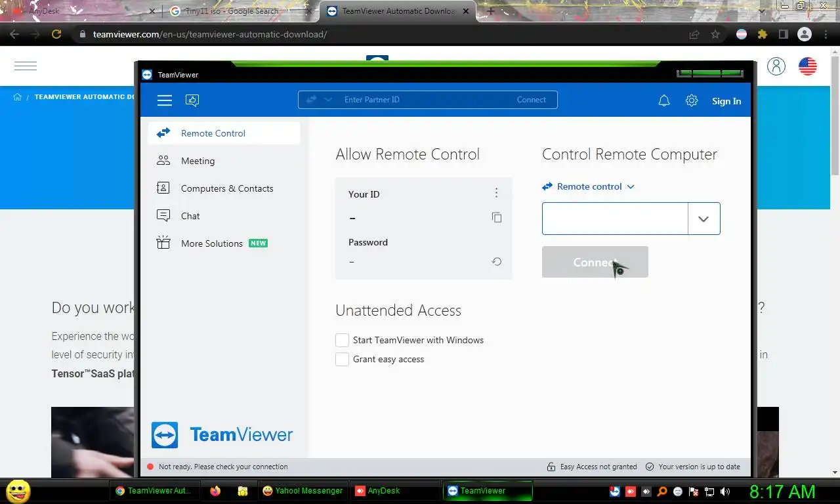Open the website hamburger menu
Screen dimensions: 840x504
point(26,66)
